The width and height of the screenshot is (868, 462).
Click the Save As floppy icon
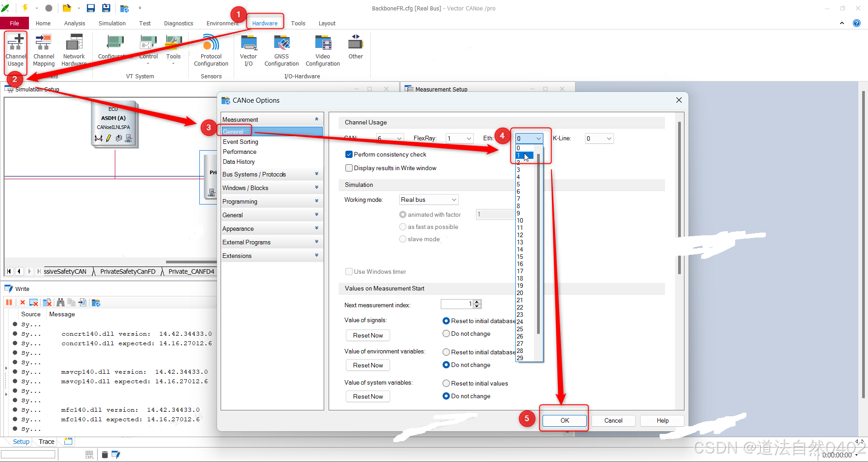(x=106, y=8)
